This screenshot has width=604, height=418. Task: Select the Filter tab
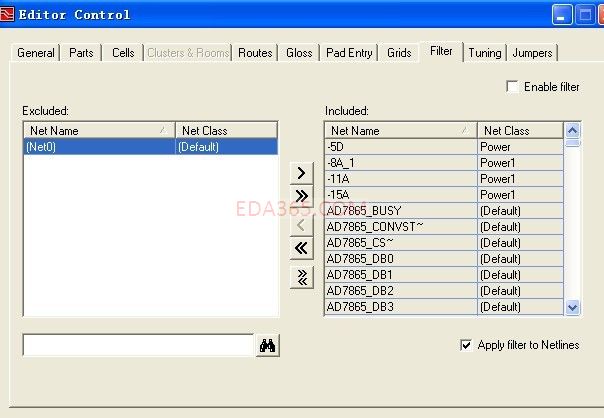point(441,51)
